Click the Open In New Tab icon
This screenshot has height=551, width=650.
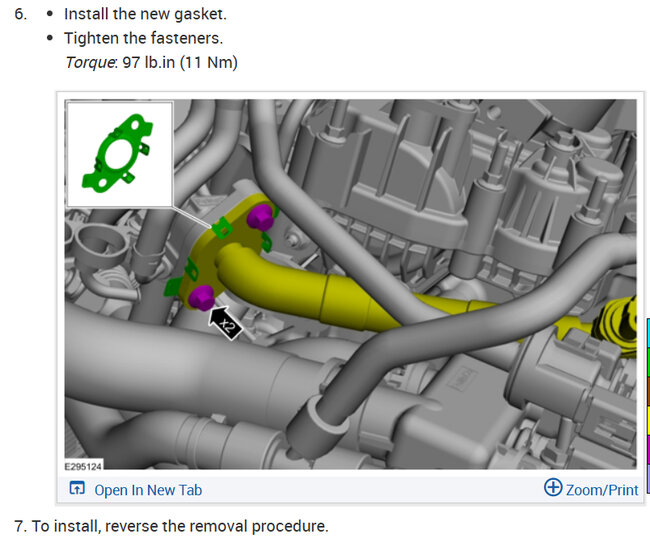coord(77,488)
